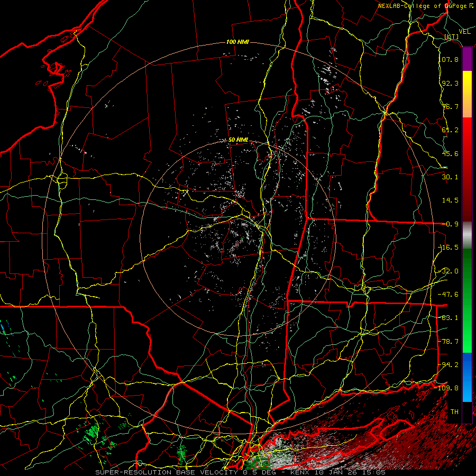Click the -78.7 legend value

pos(448,342)
